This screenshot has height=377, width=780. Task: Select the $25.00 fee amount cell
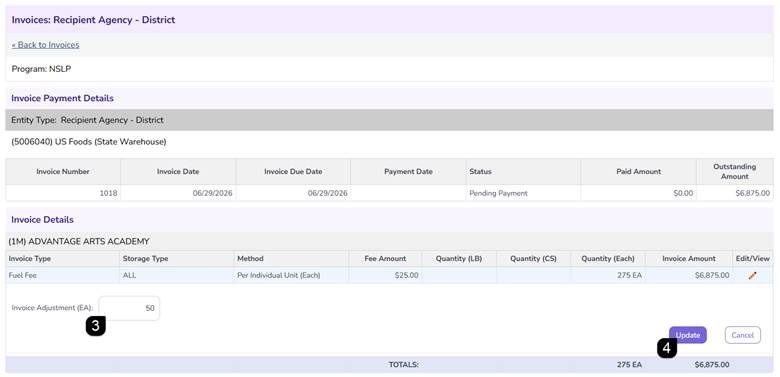coord(385,275)
